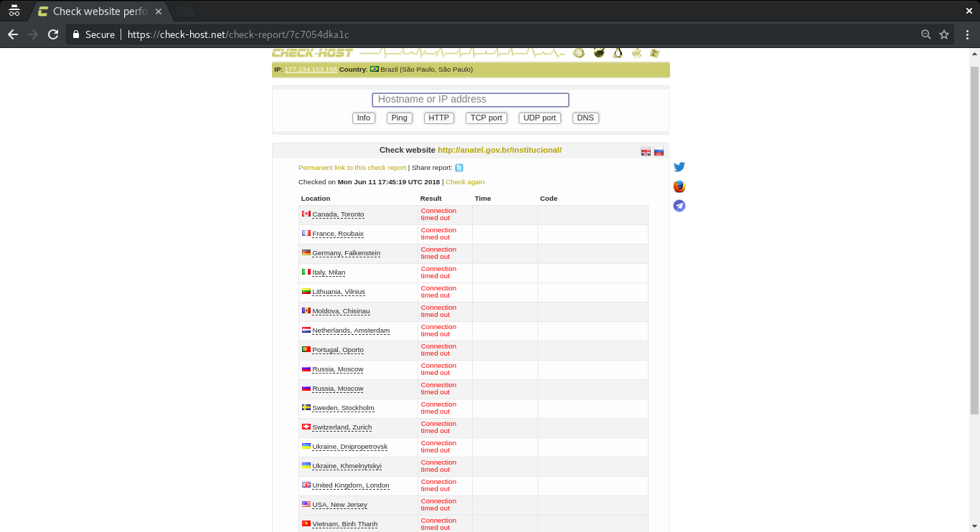Focus the Hostname or IP address field

(471, 100)
